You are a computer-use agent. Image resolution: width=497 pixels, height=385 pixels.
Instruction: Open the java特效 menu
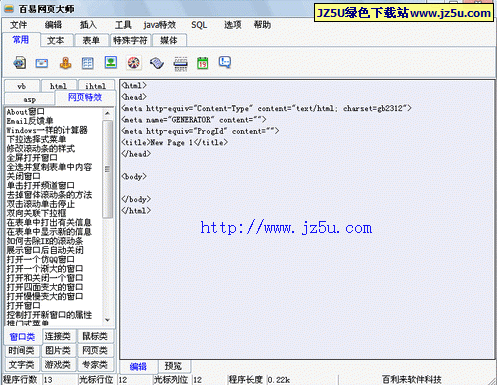click(160, 25)
